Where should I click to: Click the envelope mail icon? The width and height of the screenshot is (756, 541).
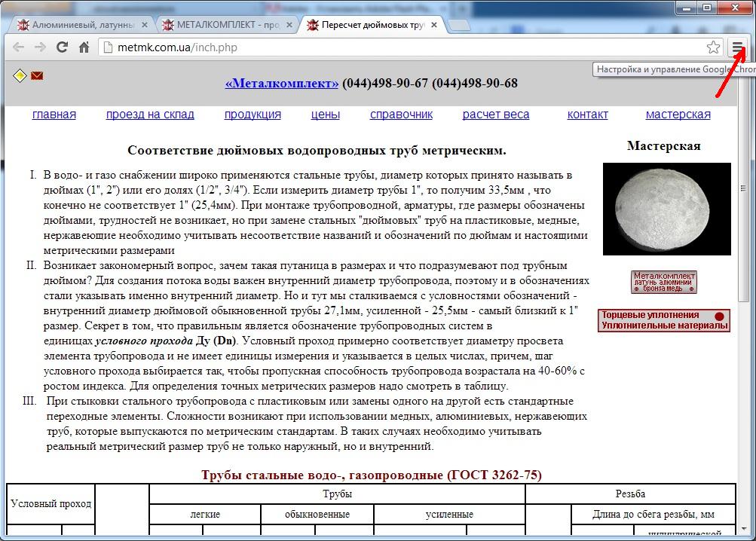tap(36, 75)
